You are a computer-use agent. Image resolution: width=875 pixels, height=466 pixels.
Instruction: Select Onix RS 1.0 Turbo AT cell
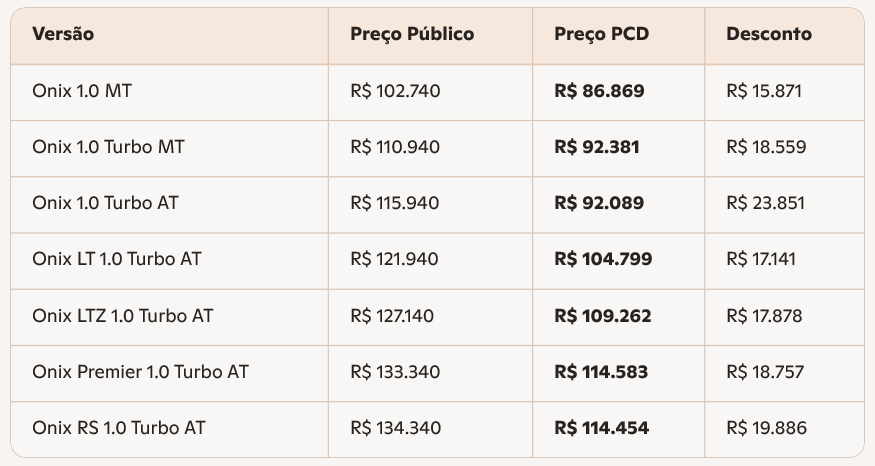coord(119,428)
